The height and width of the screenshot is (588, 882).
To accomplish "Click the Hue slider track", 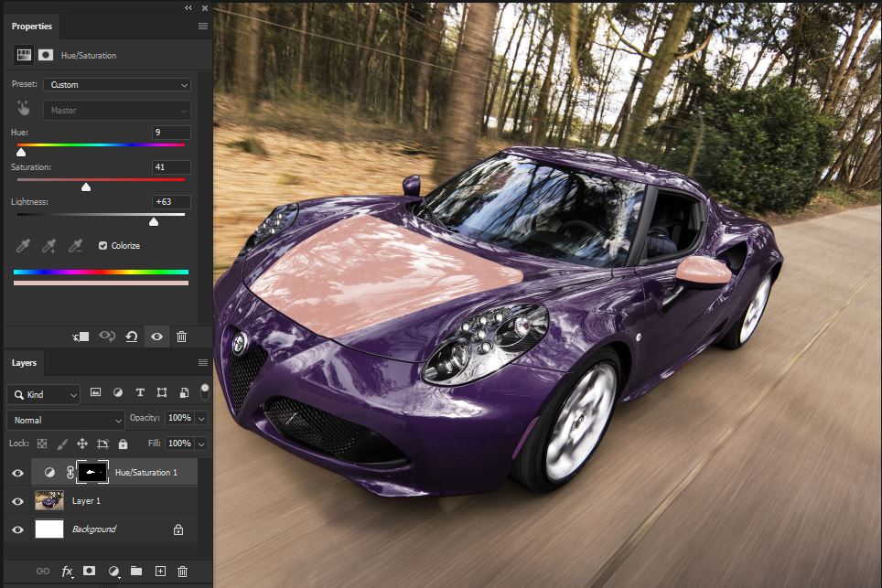I will click(102, 145).
